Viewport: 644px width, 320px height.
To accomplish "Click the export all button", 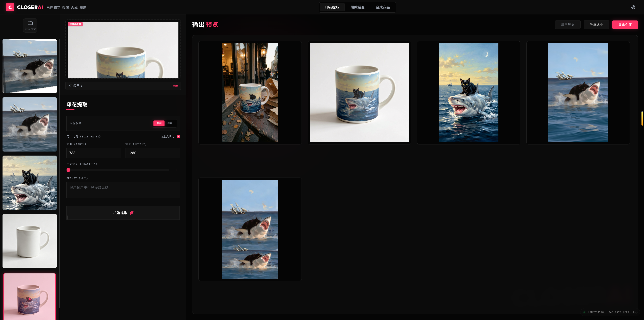I will point(625,24).
